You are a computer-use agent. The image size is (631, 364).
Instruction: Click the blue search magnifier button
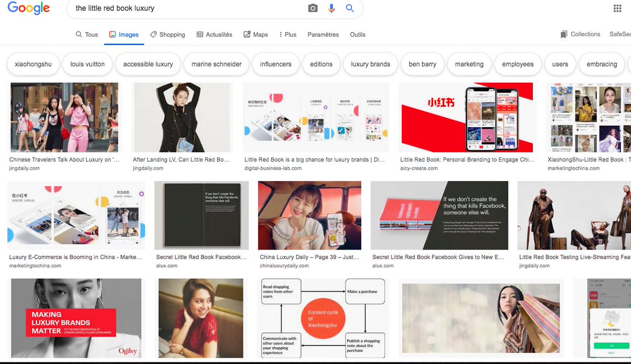[350, 8]
